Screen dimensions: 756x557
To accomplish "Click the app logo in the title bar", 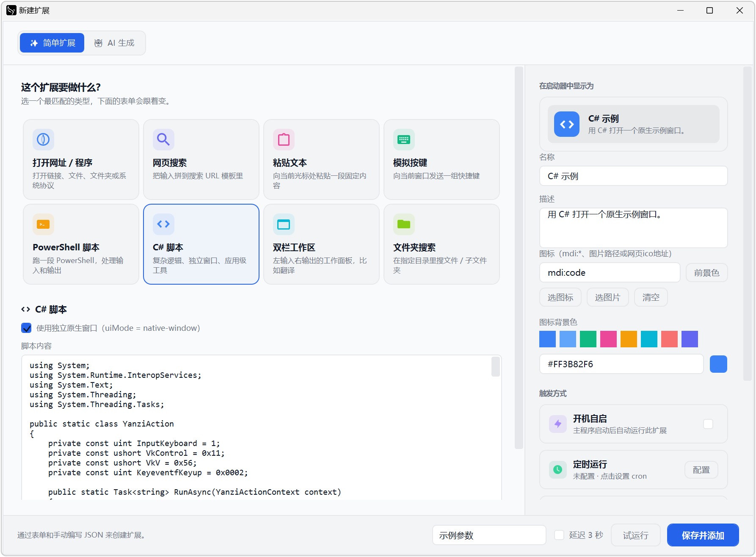I will pyautogui.click(x=11, y=10).
